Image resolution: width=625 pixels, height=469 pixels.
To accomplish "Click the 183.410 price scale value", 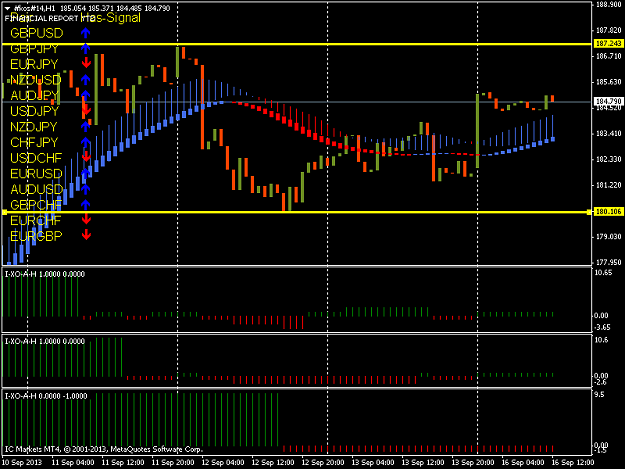I will point(609,133).
